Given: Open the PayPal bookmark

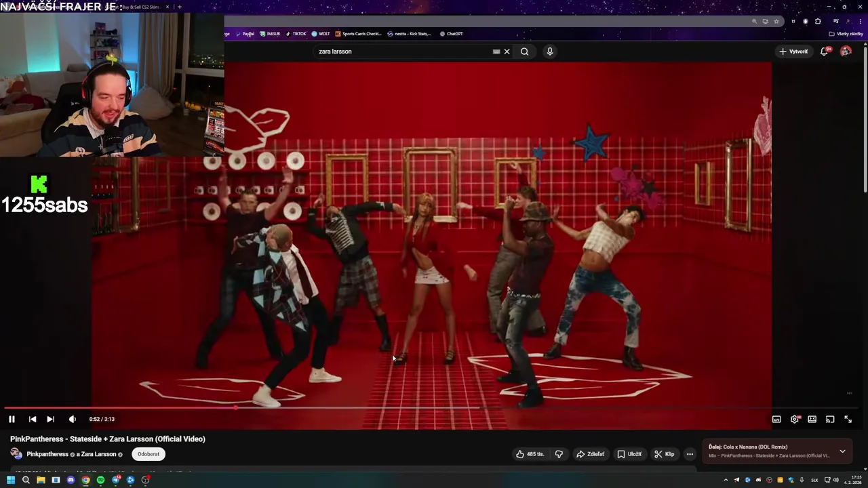Looking at the screenshot, I should tap(245, 34).
